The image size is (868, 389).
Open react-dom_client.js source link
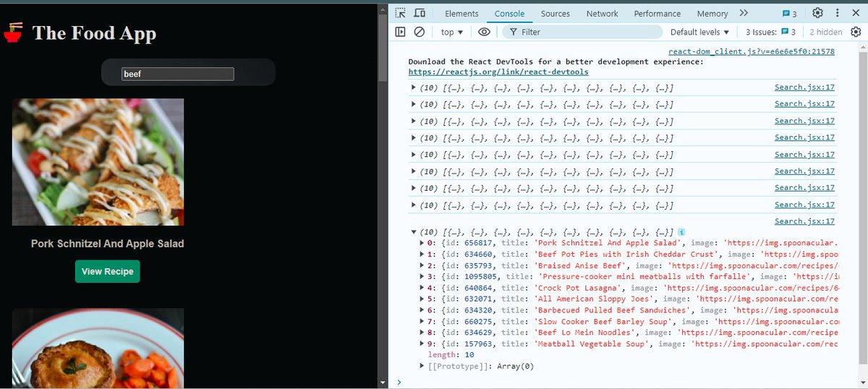pyautogui.click(x=752, y=51)
